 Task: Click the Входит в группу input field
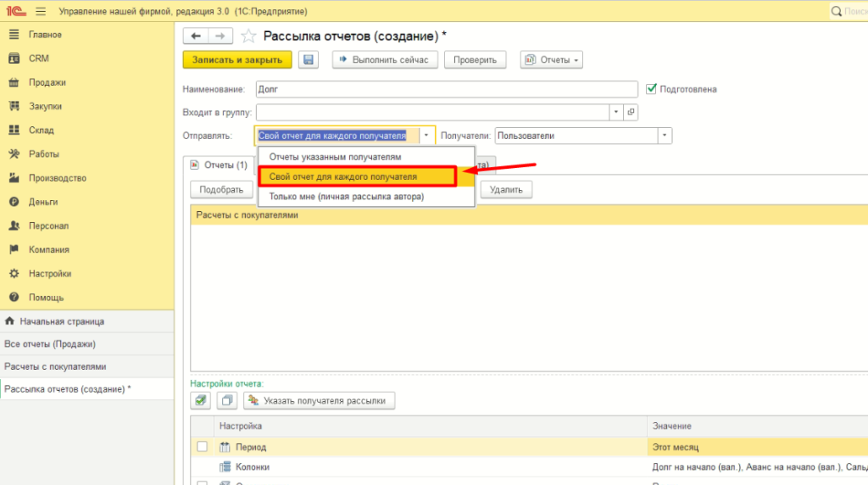pyautogui.click(x=432, y=113)
